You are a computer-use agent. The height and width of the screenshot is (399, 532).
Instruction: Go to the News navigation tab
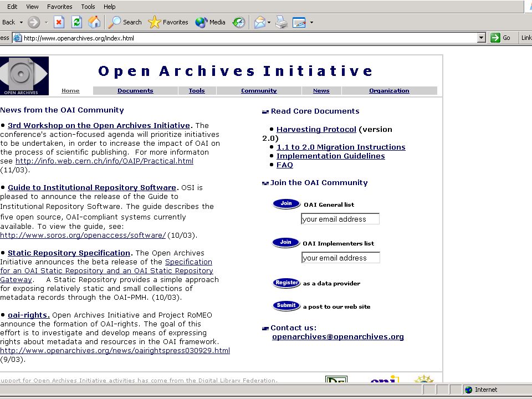pos(321,90)
